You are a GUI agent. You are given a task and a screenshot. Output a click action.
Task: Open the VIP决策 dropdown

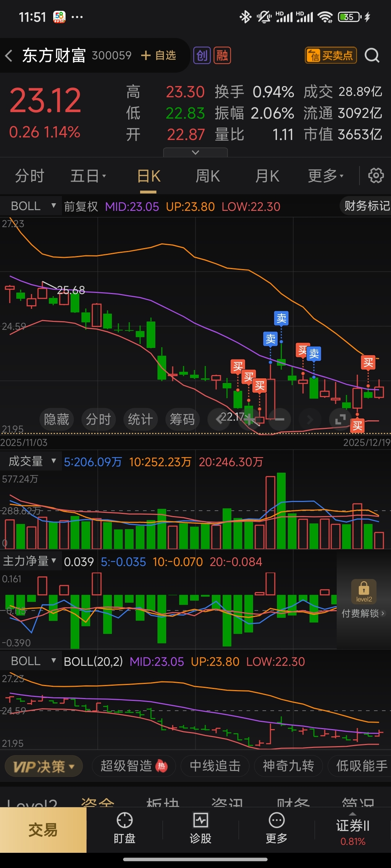(x=44, y=766)
